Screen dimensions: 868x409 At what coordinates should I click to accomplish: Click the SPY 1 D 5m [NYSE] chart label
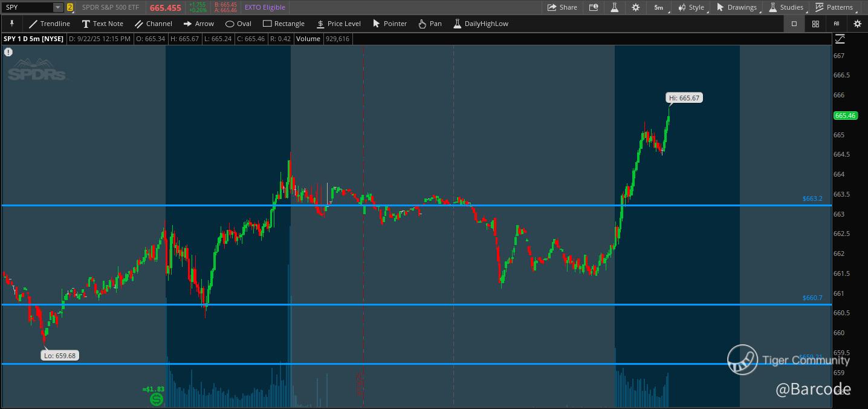(34, 39)
